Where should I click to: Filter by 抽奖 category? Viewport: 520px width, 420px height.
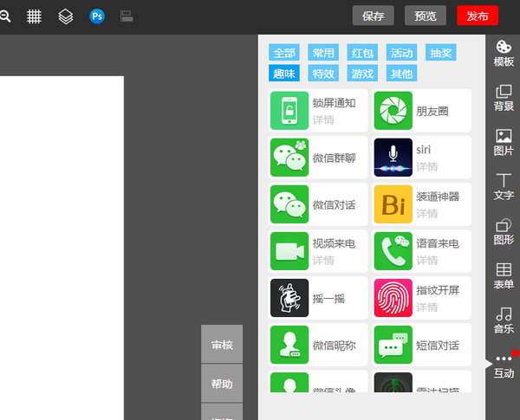click(x=441, y=52)
